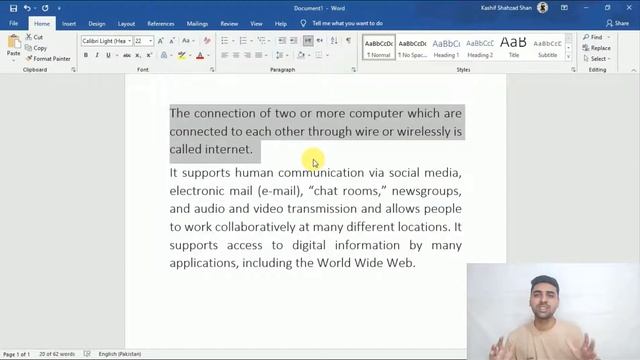The height and width of the screenshot is (360, 640).
Task: Open the font color dropdown arrow
Action: click(x=208, y=56)
